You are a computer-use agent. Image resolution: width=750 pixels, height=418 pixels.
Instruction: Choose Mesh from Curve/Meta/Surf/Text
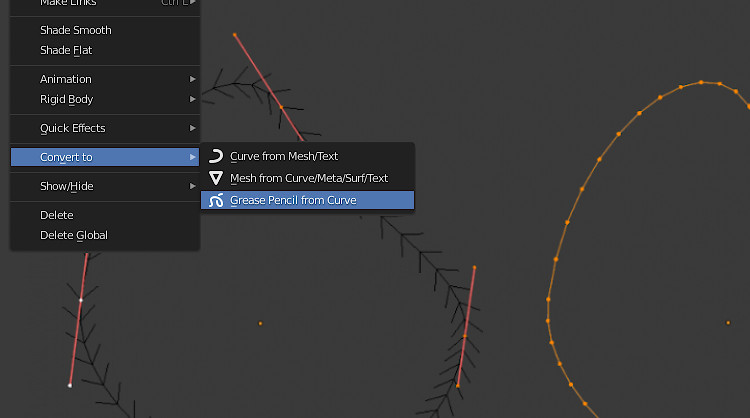pyautogui.click(x=309, y=178)
